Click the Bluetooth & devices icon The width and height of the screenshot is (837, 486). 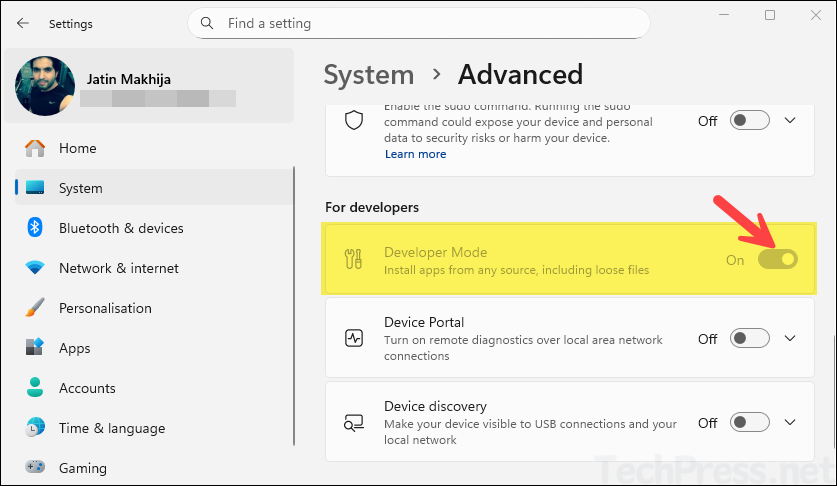pos(35,228)
